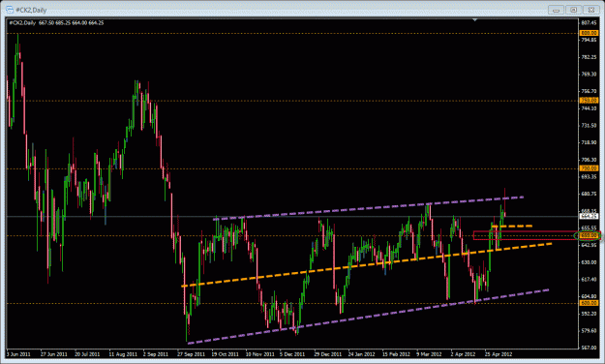Click the 655.55 price scale value
The width and height of the screenshot is (605, 364).
coord(589,227)
